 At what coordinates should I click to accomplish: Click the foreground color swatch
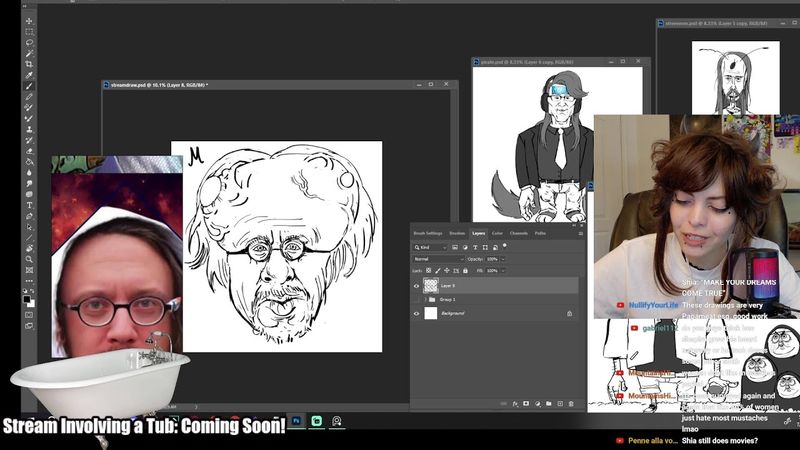27,298
